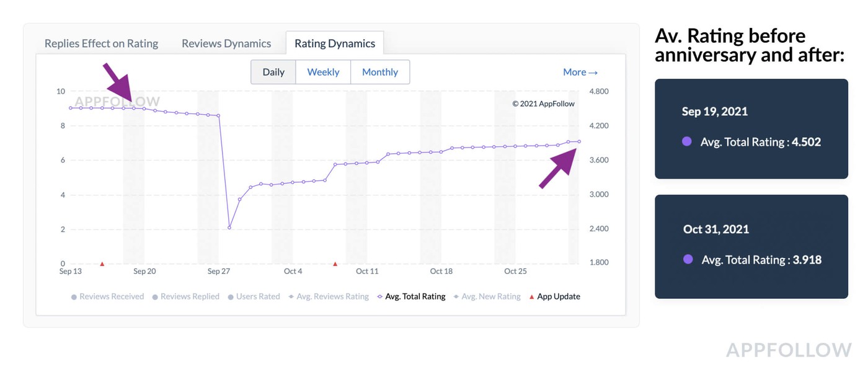Select the Daily interval button
This screenshot has width=868, height=372.
(273, 72)
